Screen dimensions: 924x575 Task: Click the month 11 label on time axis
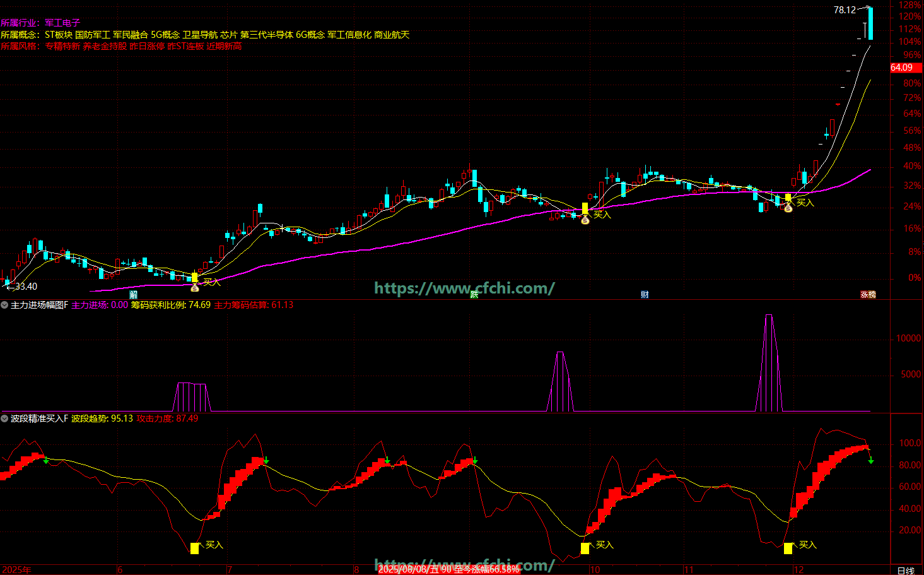tap(689, 570)
